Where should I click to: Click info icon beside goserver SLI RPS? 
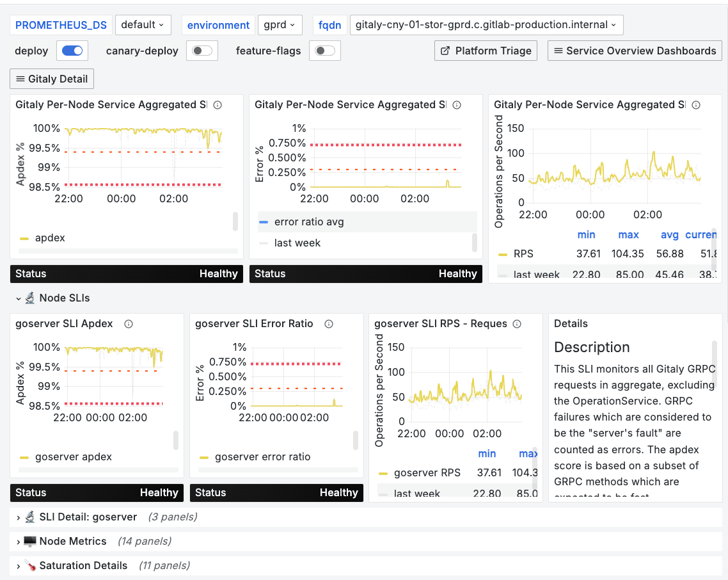(517, 324)
